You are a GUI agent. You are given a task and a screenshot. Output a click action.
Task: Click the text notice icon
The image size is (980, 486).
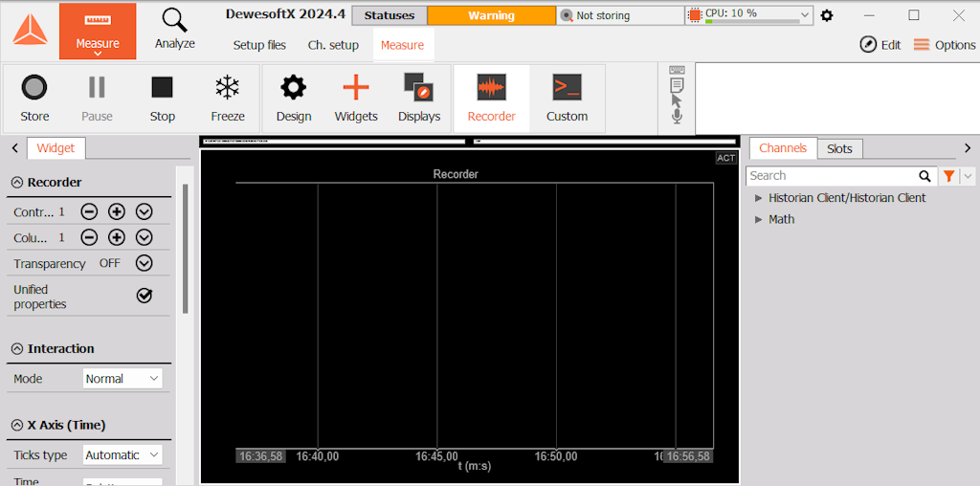[x=677, y=85]
